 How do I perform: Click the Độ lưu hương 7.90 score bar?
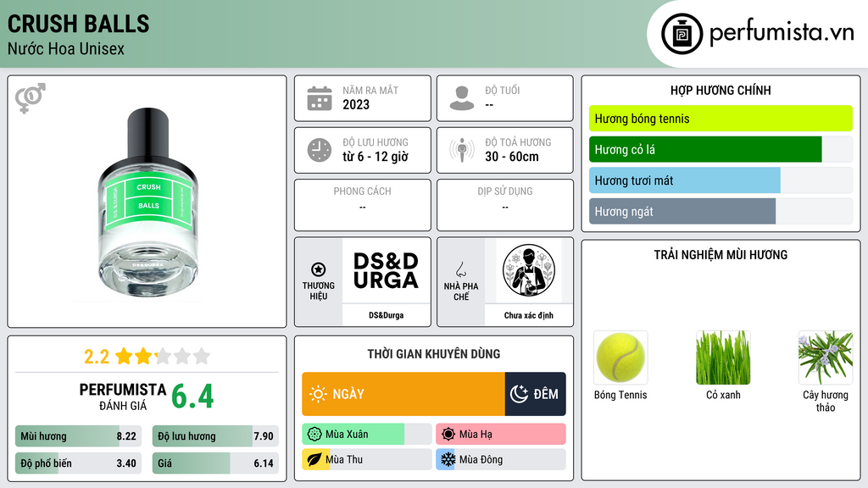(x=215, y=436)
